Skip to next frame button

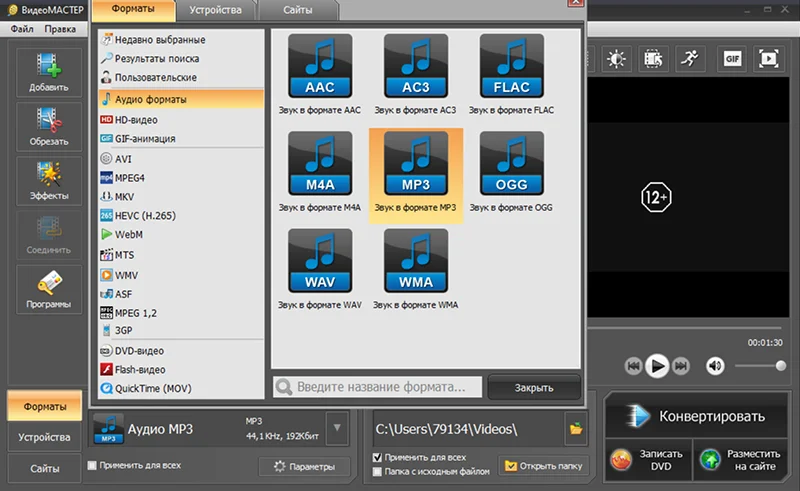coord(681,365)
